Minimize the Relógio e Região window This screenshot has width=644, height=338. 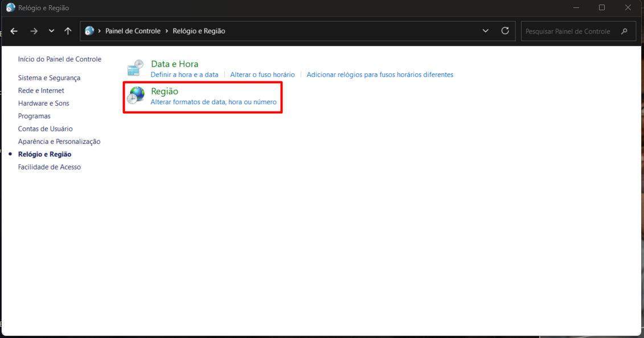(576, 7)
